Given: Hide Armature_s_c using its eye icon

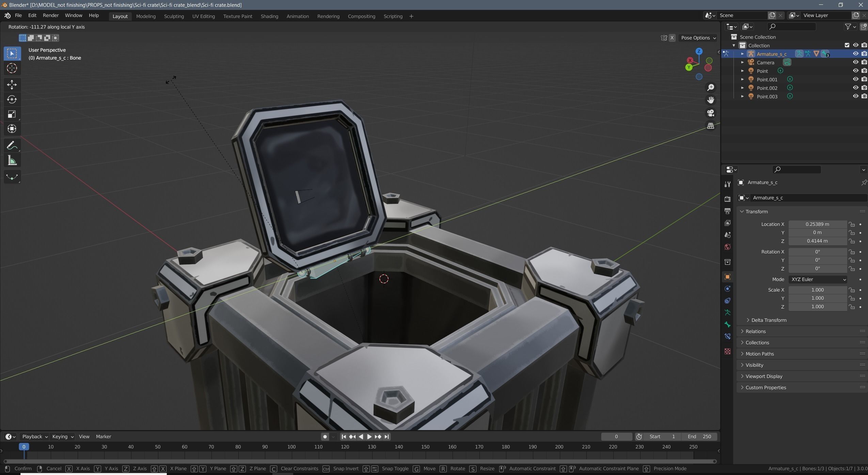Looking at the screenshot, I should coord(855,54).
